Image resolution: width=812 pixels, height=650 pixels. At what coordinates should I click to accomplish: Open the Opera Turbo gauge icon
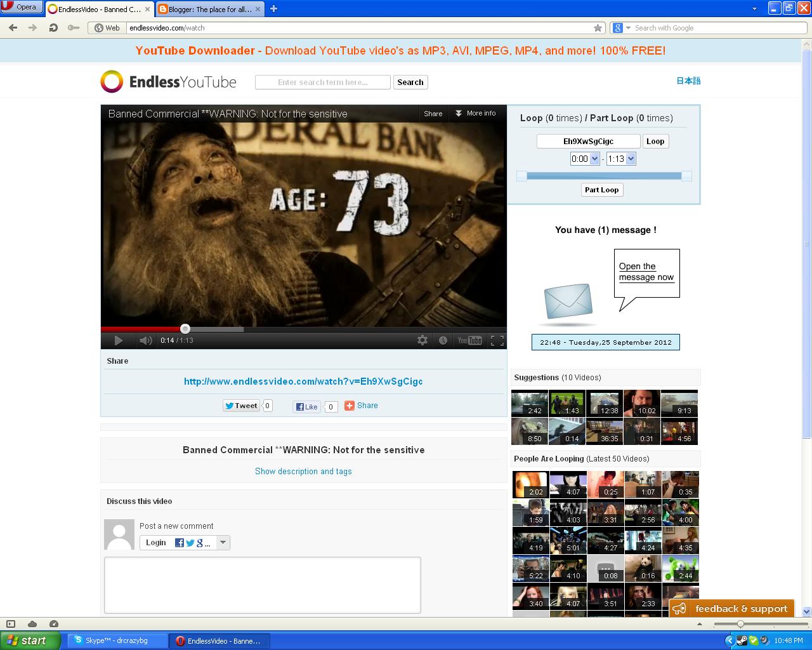[x=54, y=625]
